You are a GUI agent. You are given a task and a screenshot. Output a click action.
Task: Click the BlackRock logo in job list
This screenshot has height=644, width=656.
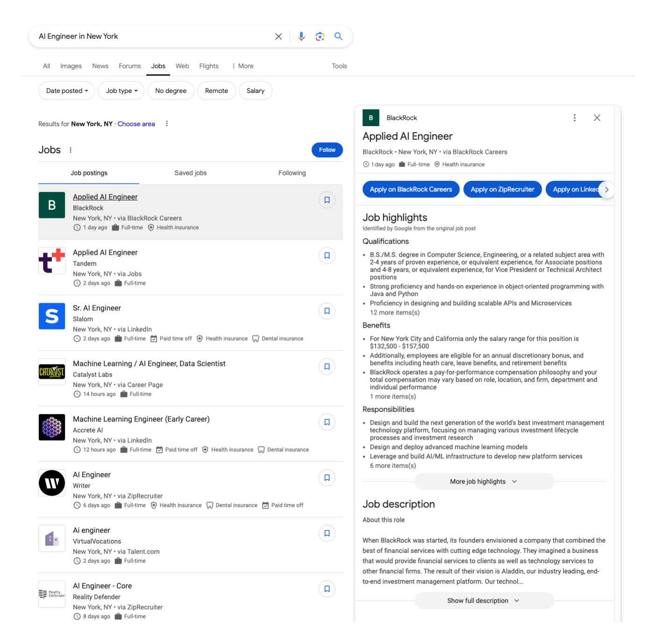pyautogui.click(x=52, y=205)
